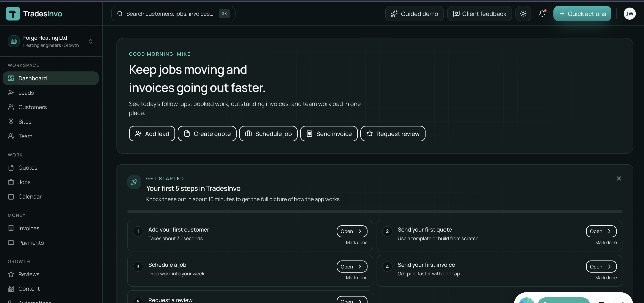Screen dimensions: 644x303
Task: Click the 'Takes about 30 seconds.' text
Action: (x=176, y=238)
